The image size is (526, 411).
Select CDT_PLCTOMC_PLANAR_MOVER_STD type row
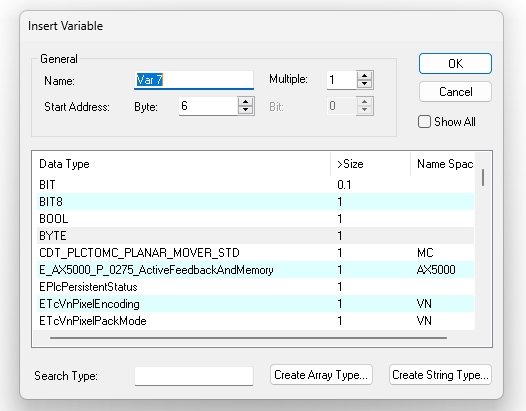click(x=255, y=253)
